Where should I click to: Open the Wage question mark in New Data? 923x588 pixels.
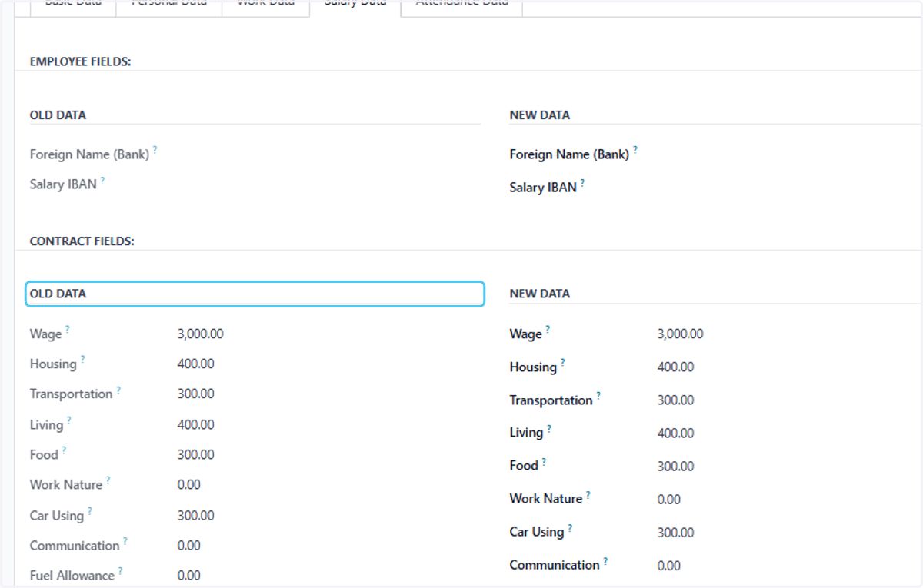tap(548, 330)
